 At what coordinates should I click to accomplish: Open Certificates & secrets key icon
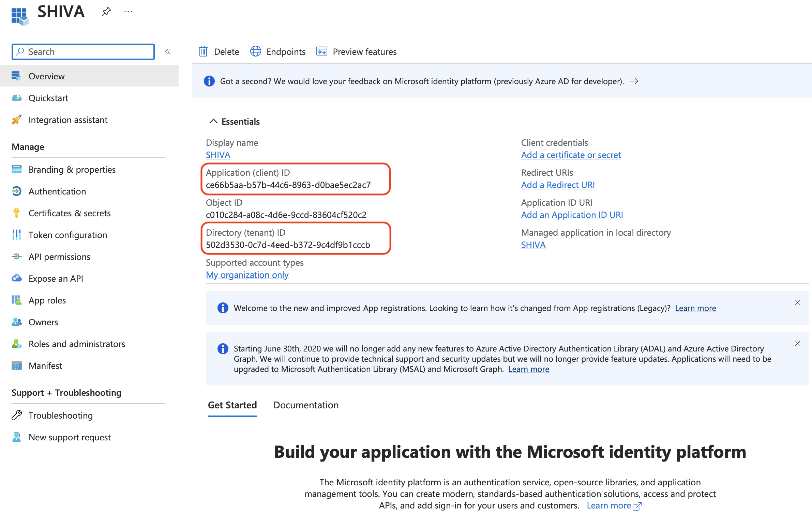tap(16, 213)
